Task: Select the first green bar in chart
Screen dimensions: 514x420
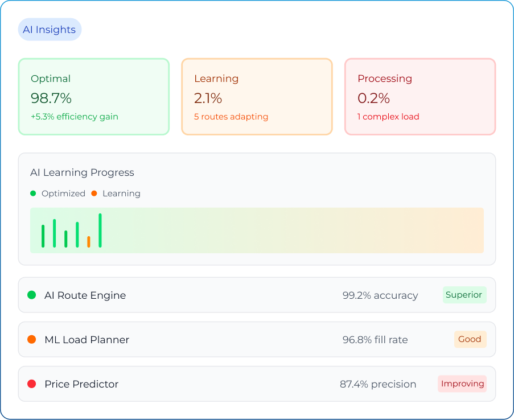Action: click(x=43, y=236)
